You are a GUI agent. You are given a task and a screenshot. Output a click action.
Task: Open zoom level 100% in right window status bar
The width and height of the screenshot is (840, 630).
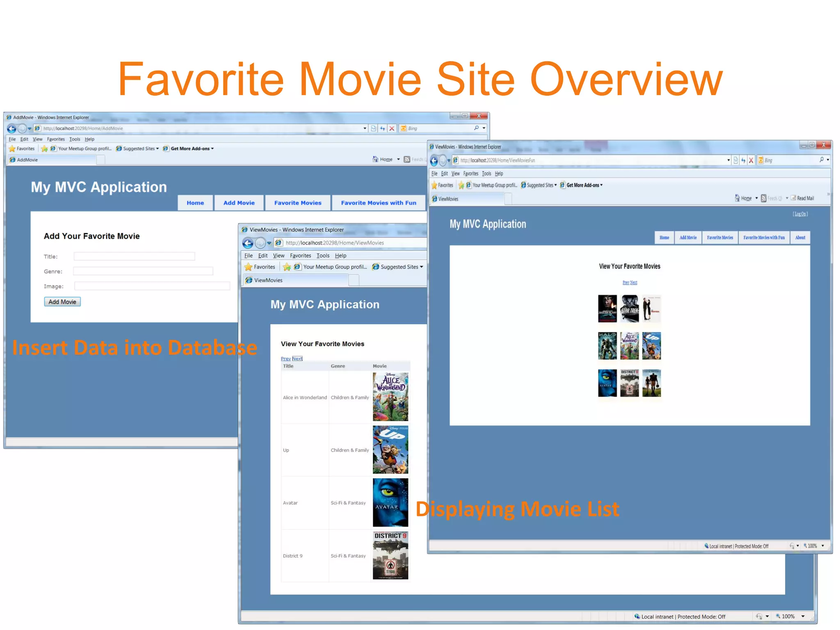814,546
